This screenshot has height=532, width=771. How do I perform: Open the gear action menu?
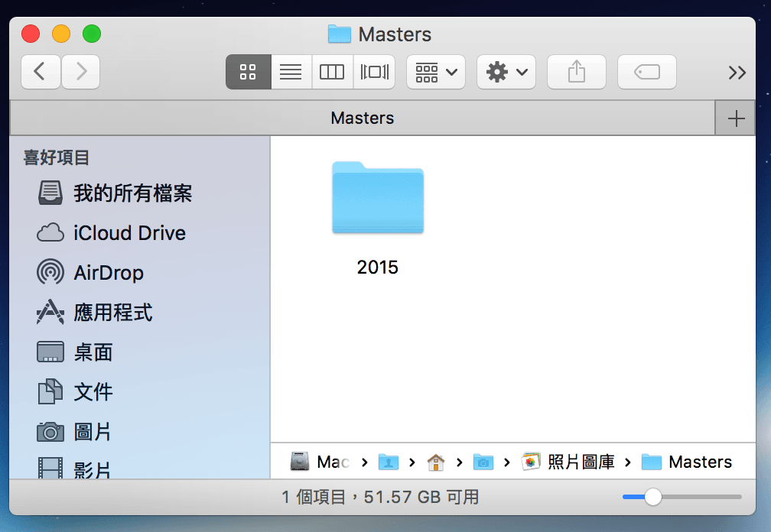point(506,72)
